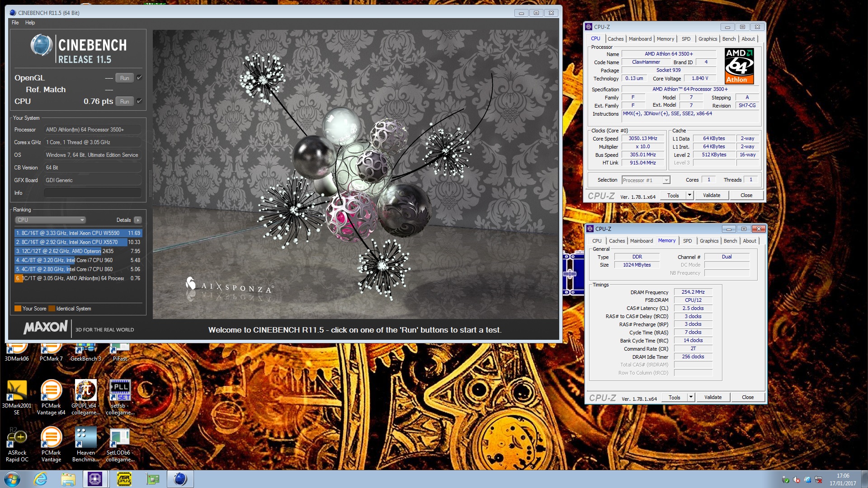Click Close button in upper CPU-Z window
This screenshot has height=488, width=868.
coord(746,195)
